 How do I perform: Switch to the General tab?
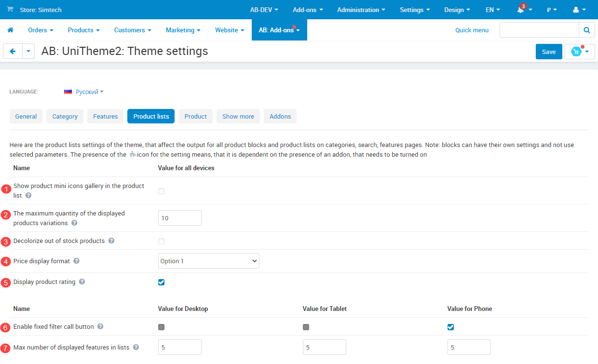click(26, 116)
